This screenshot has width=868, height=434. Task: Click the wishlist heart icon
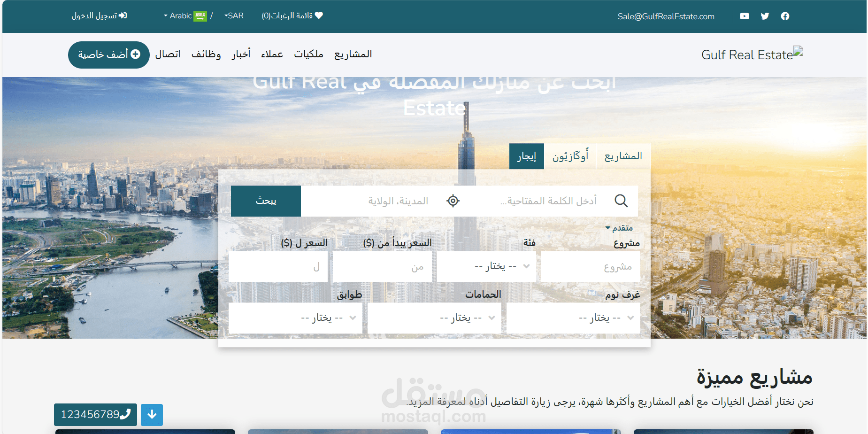(x=319, y=15)
